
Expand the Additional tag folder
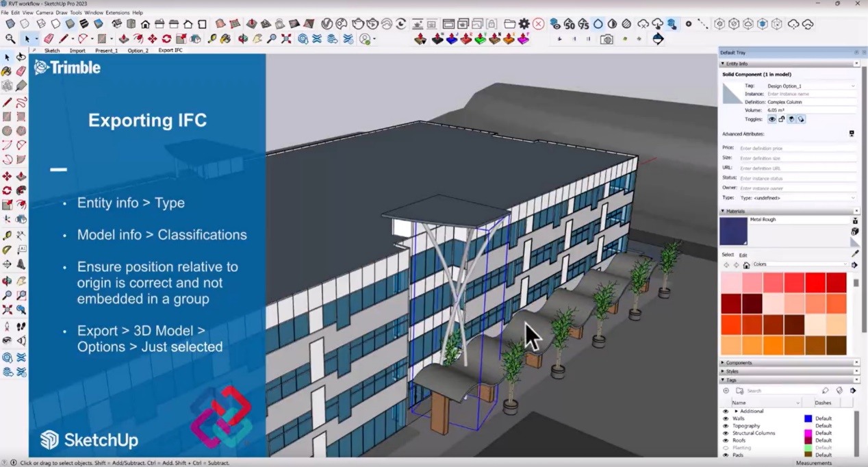coord(736,412)
